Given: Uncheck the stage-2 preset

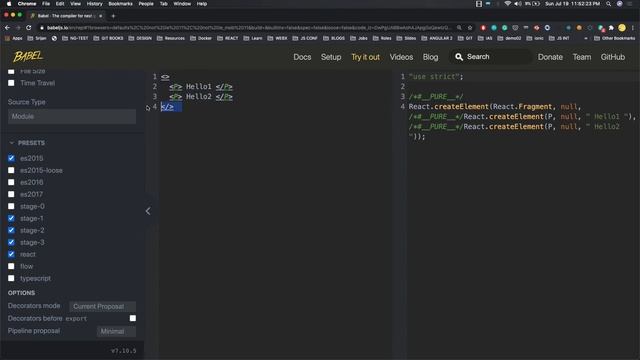Looking at the screenshot, I should (x=11, y=230).
